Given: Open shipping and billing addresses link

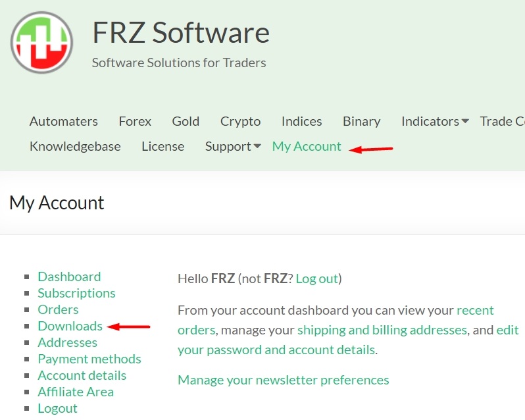Looking at the screenshot, I should [x=382, y=330].
